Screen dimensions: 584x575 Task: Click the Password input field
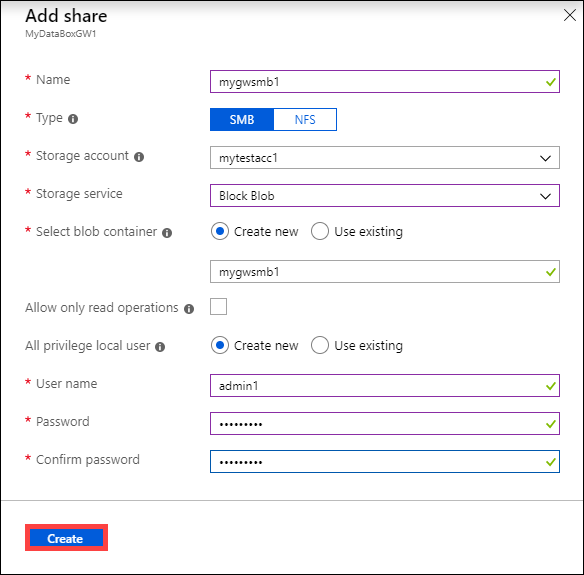385,423
